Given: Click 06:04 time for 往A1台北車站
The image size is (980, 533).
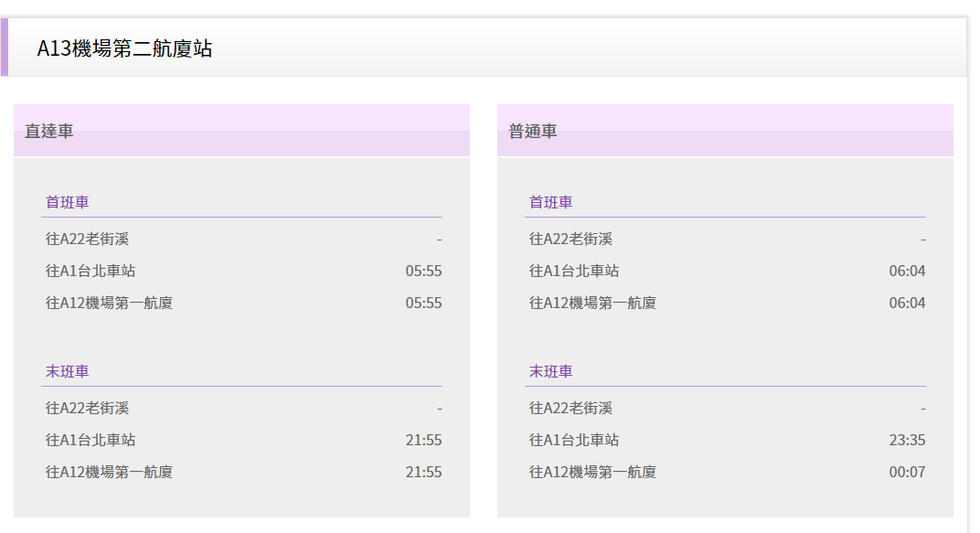Looking at the screenshot, I should coord(908,271).
